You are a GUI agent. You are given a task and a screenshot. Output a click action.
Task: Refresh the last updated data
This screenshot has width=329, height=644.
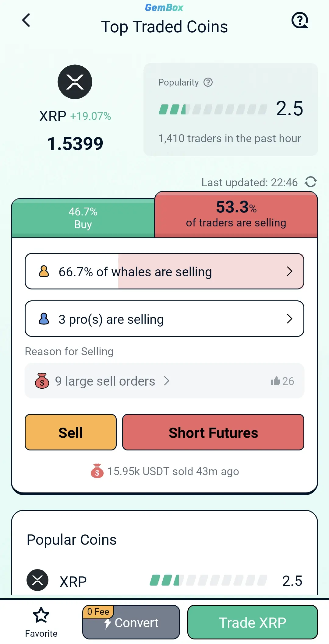tap(311, 182)
